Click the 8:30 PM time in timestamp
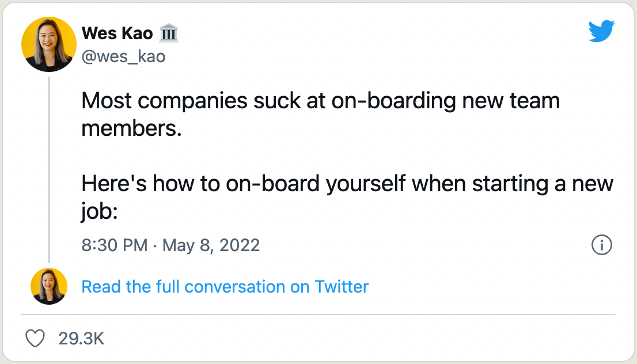This screenshot has width=637, height=364. 115,245
